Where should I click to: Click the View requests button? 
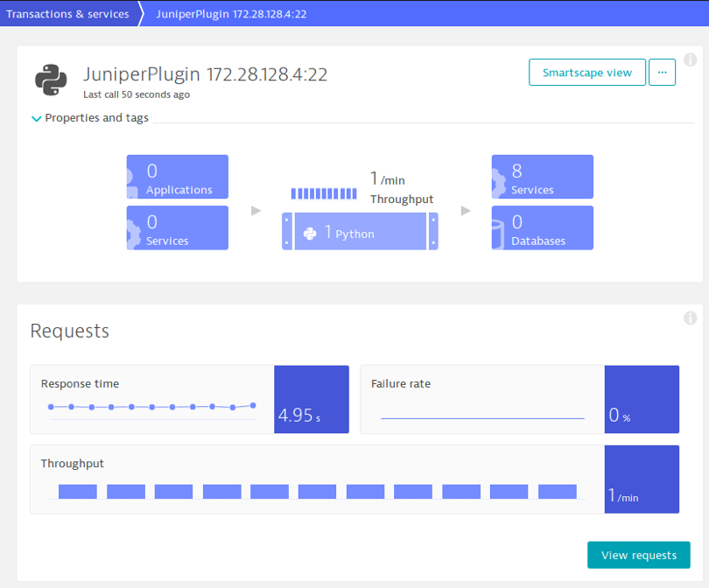[638, 555]
